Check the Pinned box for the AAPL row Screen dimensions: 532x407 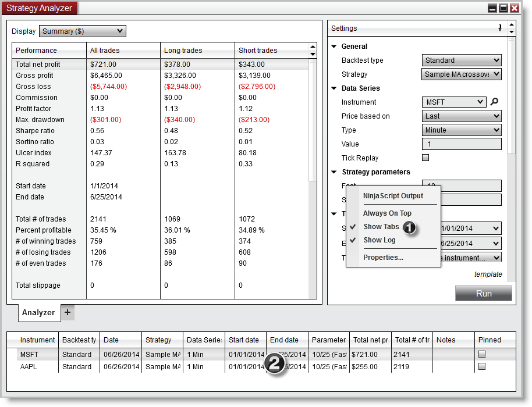click(x=482, y=366)
